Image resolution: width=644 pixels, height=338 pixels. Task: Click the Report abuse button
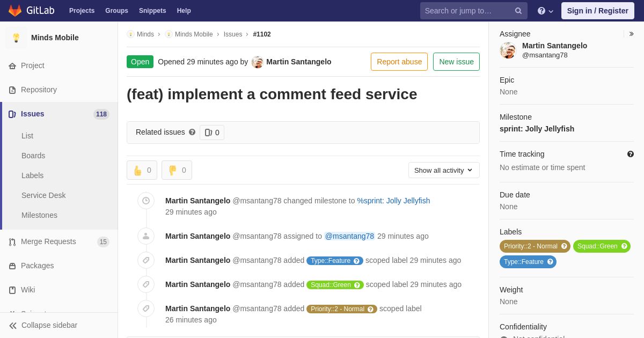[399, 62]
